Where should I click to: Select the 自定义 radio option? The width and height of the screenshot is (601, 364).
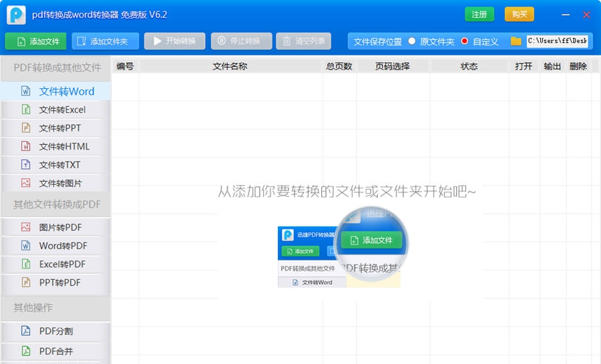coord(465,41)
